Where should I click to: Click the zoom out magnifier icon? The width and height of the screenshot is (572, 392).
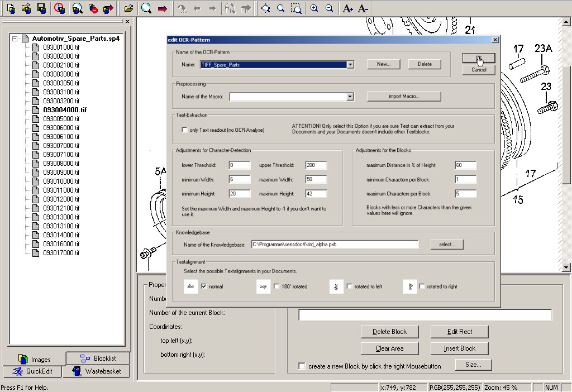330,8
